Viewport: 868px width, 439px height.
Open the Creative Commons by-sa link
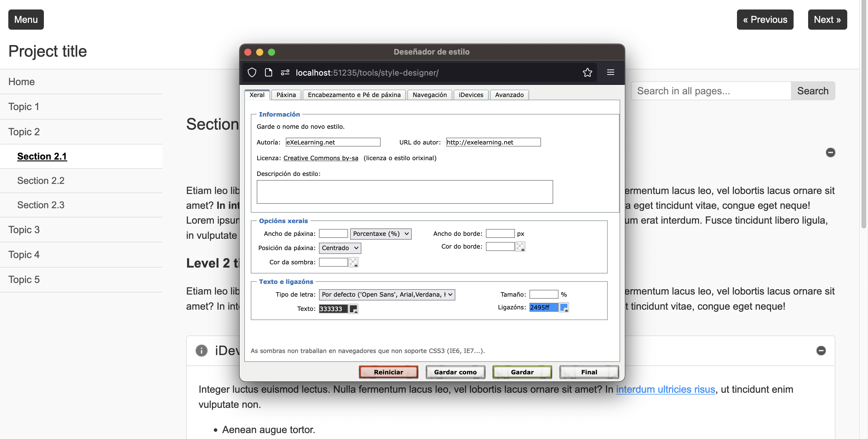point(320,158)
